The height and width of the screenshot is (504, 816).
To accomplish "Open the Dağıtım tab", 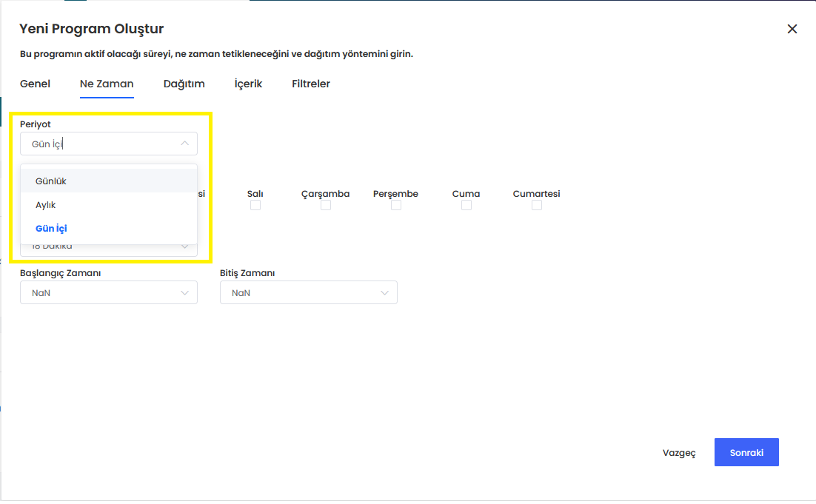I will 184,84.
